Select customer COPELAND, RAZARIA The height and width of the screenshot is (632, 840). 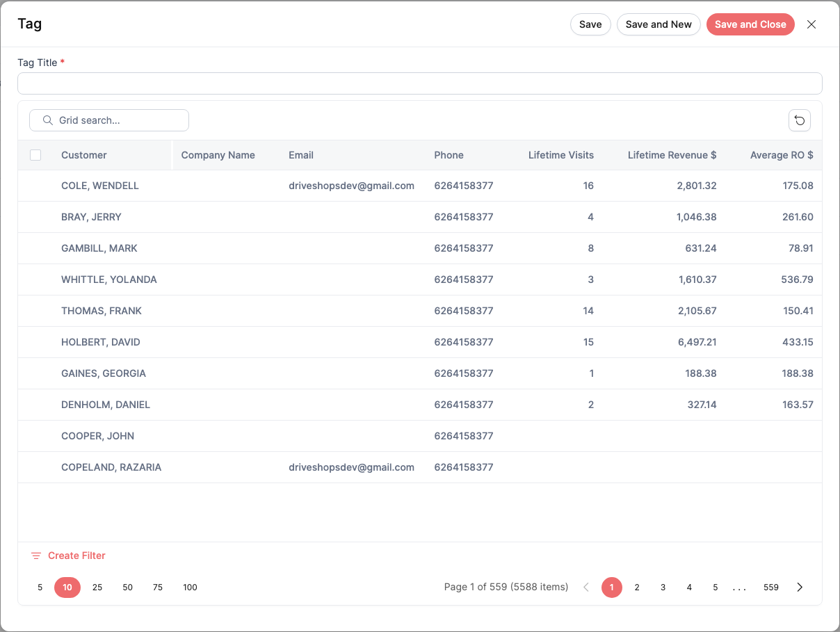(111, 467)
